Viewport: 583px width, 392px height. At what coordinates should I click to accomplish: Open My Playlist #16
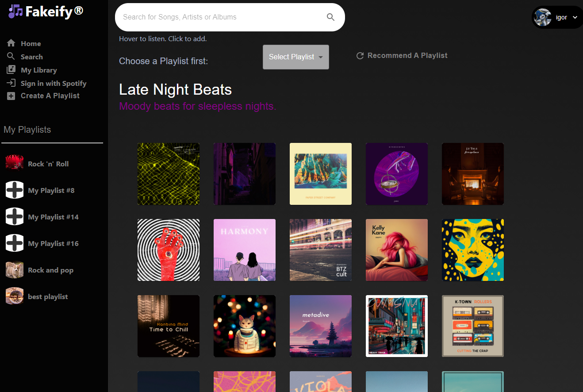tap(53, 243)
